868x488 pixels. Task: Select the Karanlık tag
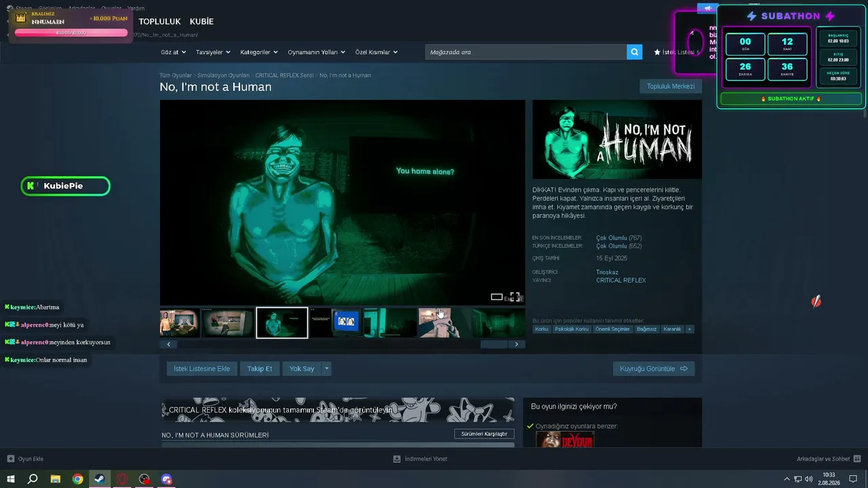tap(672, 329)
